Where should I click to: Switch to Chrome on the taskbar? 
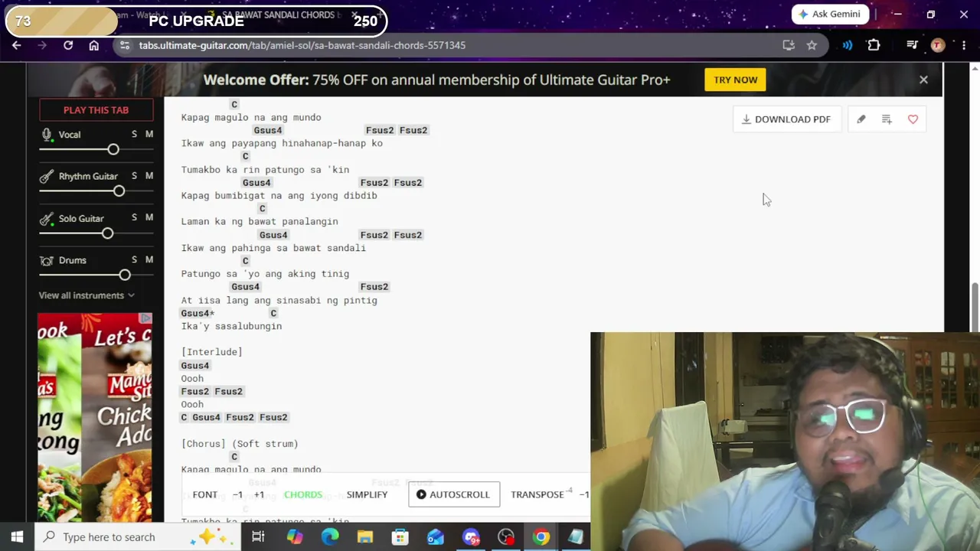pyautogui.click(x=541, y=536)
